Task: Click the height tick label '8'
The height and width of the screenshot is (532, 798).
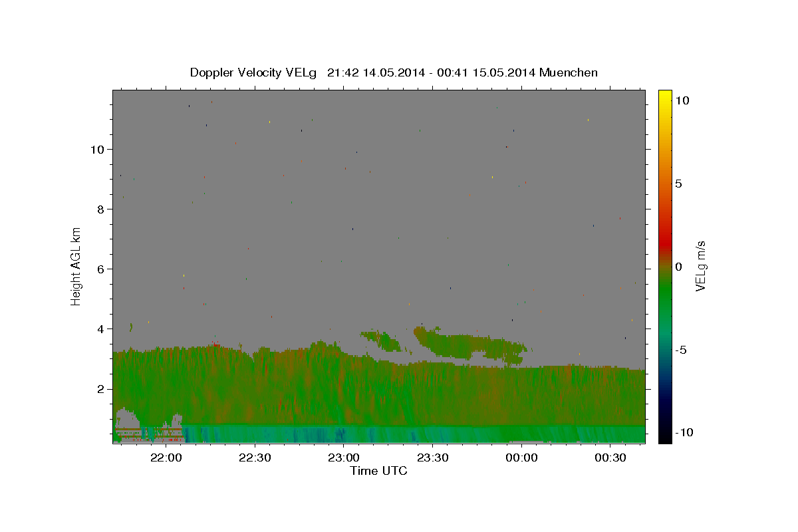Action: (x=100, y=209)
